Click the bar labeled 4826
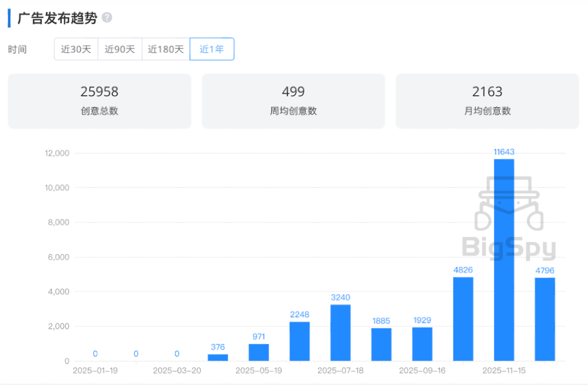The height and width of the screenshot is (385, 588). [463, 319]
